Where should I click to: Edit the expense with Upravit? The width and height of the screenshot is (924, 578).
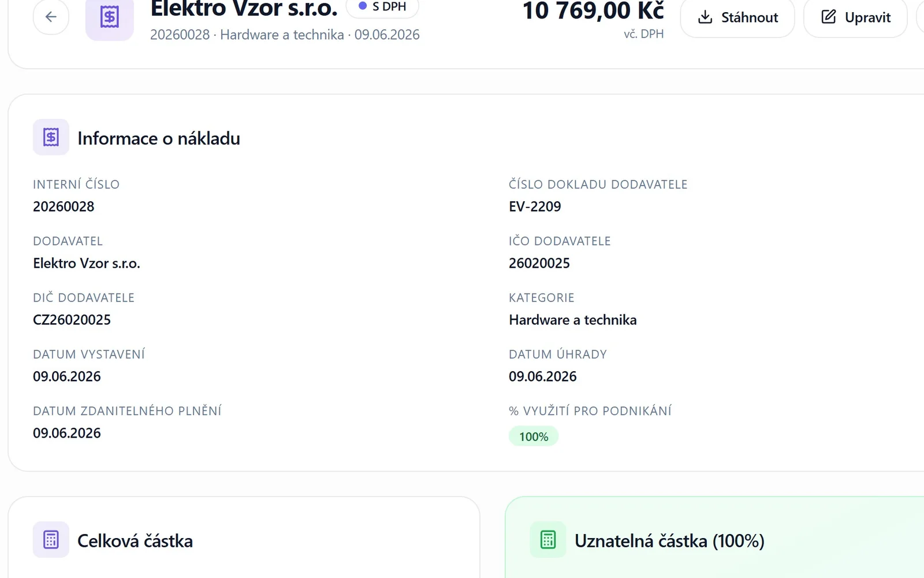click(x=855, y=17)
